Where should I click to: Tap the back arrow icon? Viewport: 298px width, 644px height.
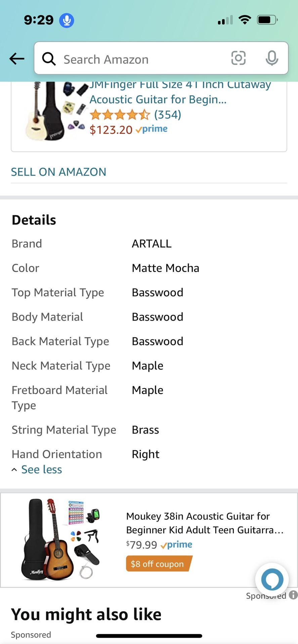tap(17, 59)
